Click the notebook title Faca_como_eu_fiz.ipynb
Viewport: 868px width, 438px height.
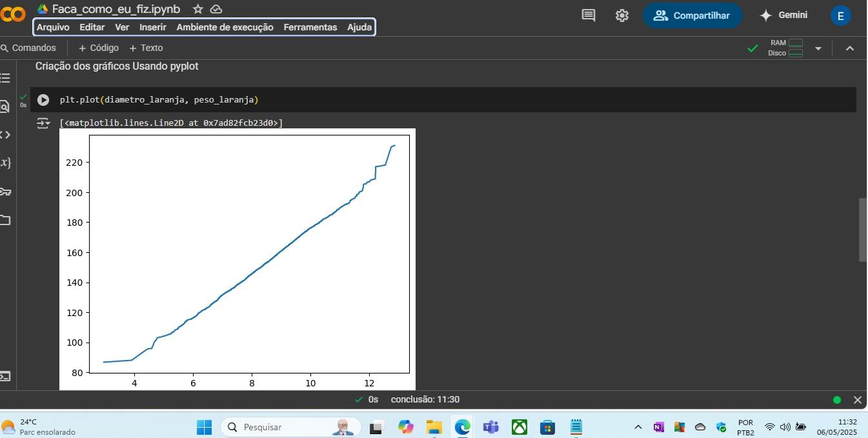coord(116,9)
